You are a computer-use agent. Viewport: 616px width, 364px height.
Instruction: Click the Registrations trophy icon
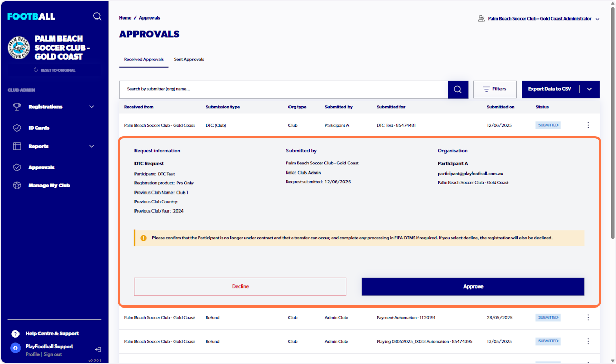pyautogui.click(x=17, y=107)
